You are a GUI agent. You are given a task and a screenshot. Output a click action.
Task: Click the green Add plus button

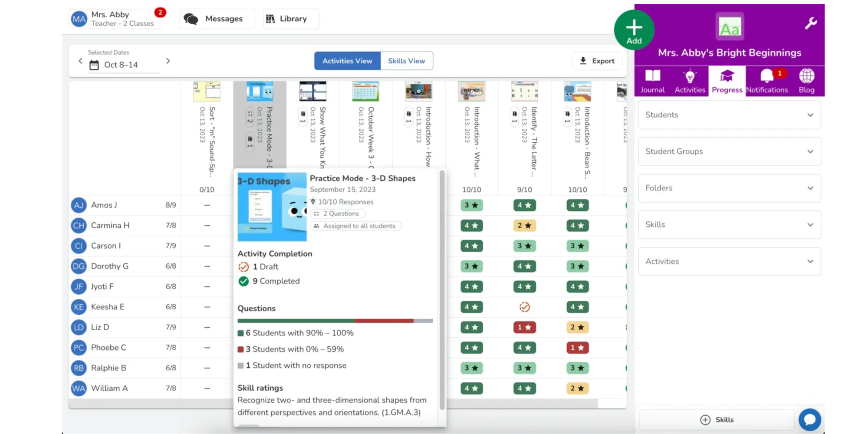[634, 30]
